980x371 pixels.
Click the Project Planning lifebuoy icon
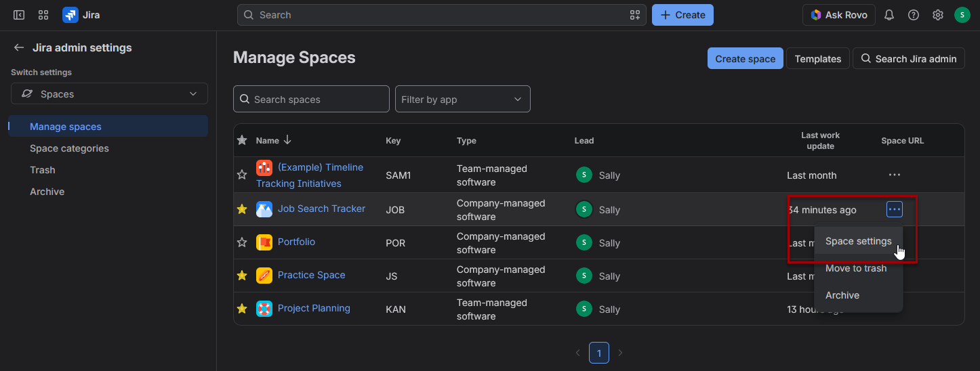[x=264, y=309]
